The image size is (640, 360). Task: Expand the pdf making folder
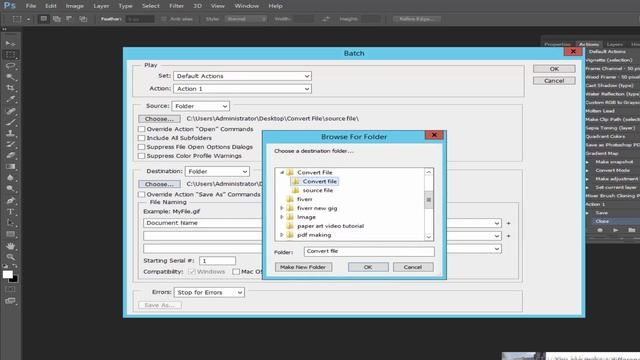pos(282,235)
